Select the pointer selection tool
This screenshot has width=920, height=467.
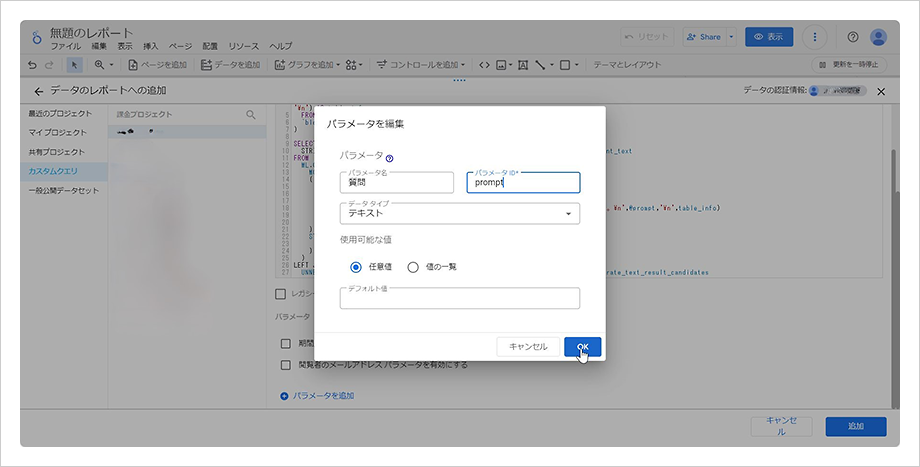pyautogui.click(x=75, y=65)
